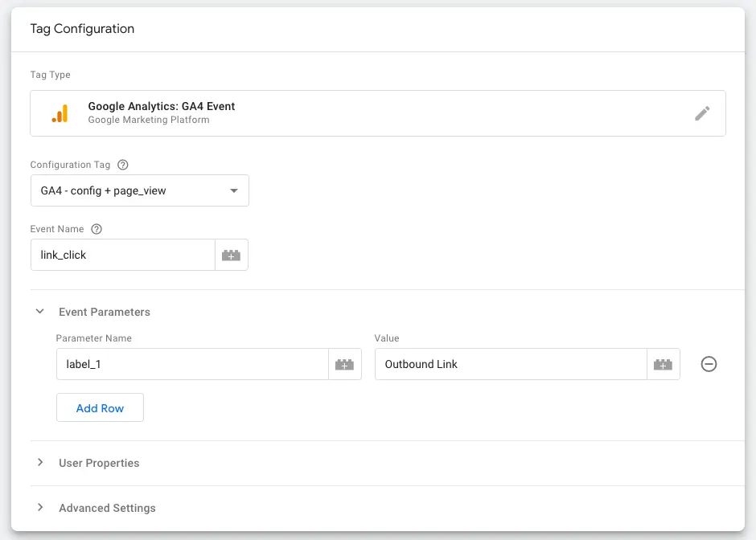Viewport: 756px width, 540px height.
Task: Focus the Parameter Name field label_1
Action: pyautogui.click(x=192, y=364)
